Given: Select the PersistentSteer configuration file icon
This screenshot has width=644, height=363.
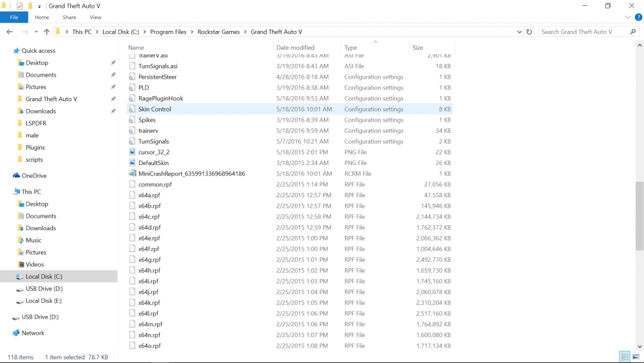Looking at the screenshot, I should (132, 77).
